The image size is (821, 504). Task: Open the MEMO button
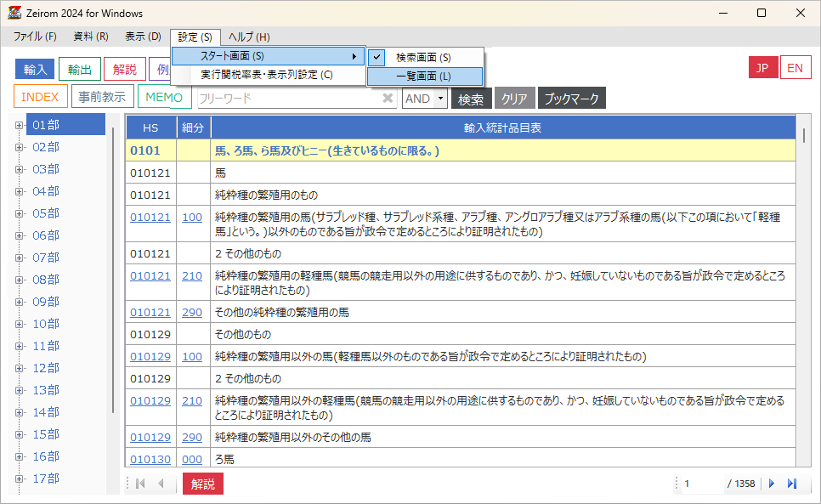click(x=164, y=98)
